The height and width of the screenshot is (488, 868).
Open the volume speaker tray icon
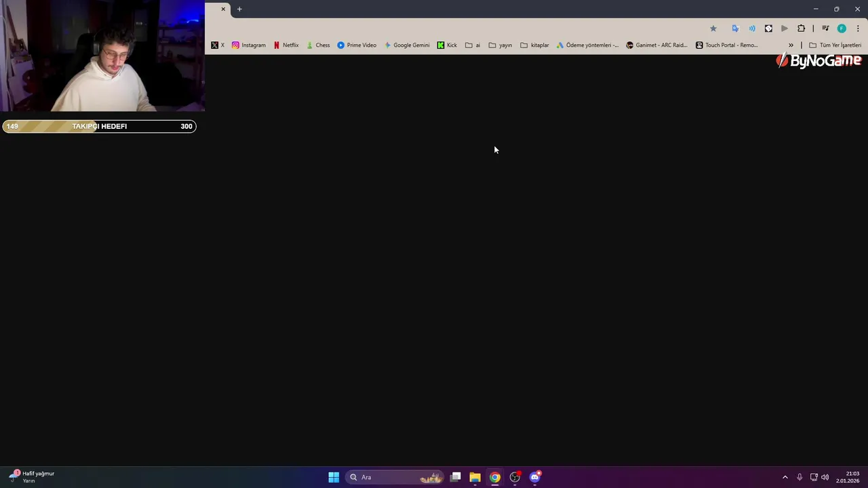(825, 477)
